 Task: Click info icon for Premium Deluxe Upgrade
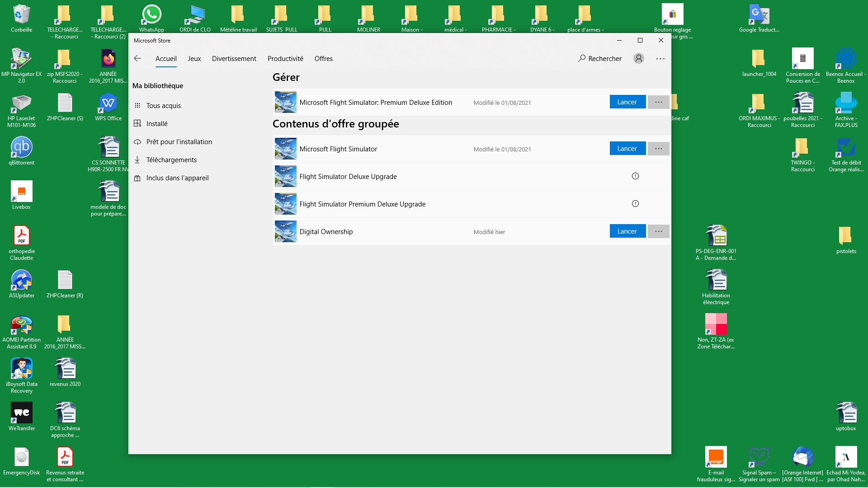(635, 204)
